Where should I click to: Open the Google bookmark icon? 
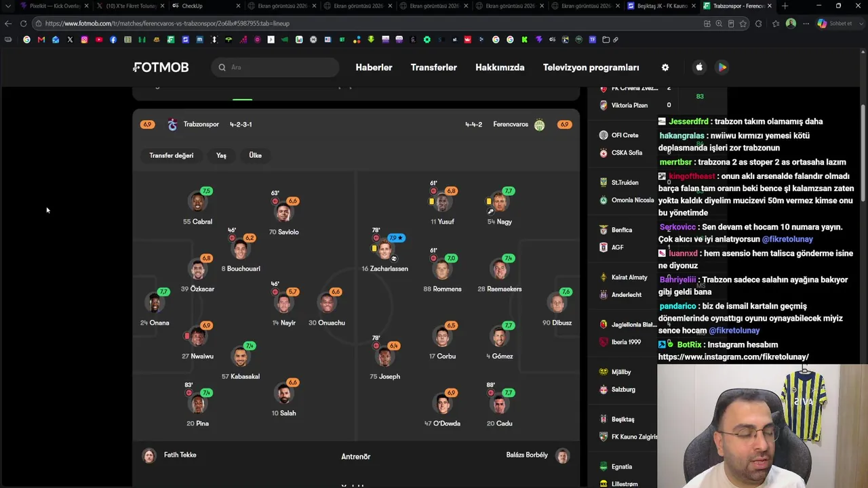(x=26, y=39)
